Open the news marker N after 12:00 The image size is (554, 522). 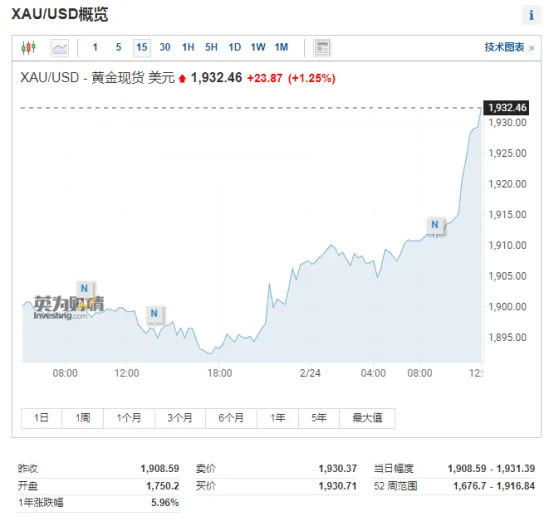point(154,313)
